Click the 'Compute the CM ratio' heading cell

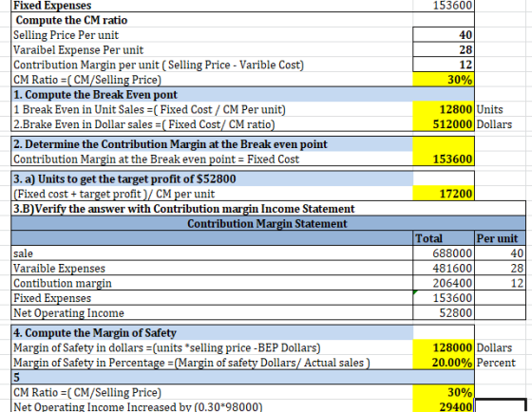[212, 20]
